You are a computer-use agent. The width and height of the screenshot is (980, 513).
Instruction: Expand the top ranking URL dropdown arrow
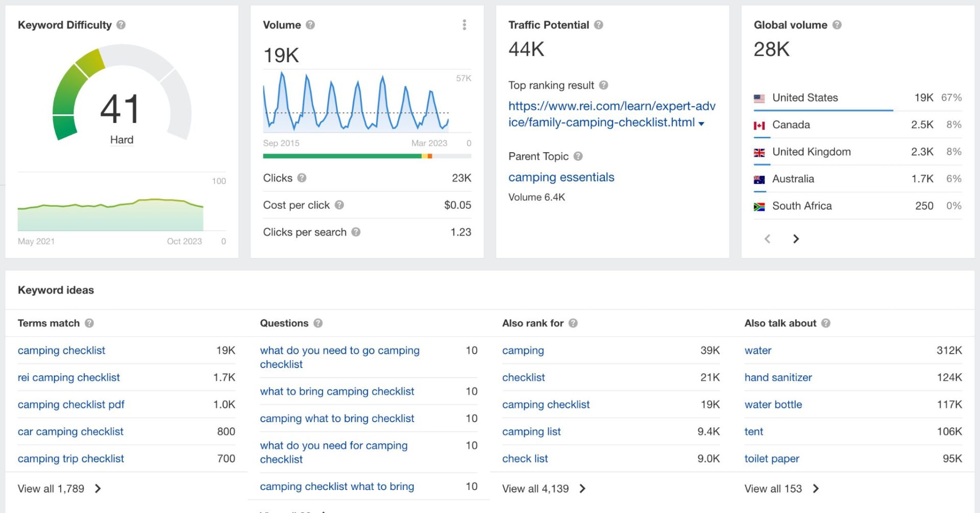[701, 124]
